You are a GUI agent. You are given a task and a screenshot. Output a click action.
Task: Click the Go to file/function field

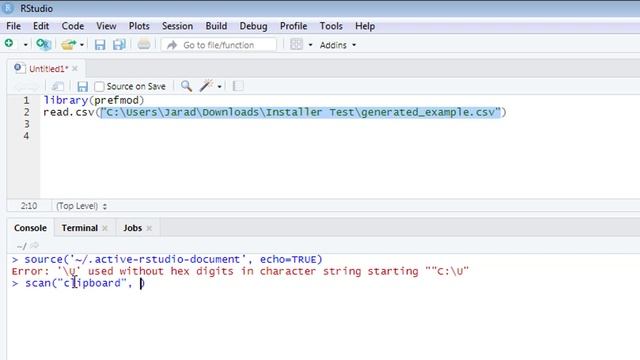(219, 45)
